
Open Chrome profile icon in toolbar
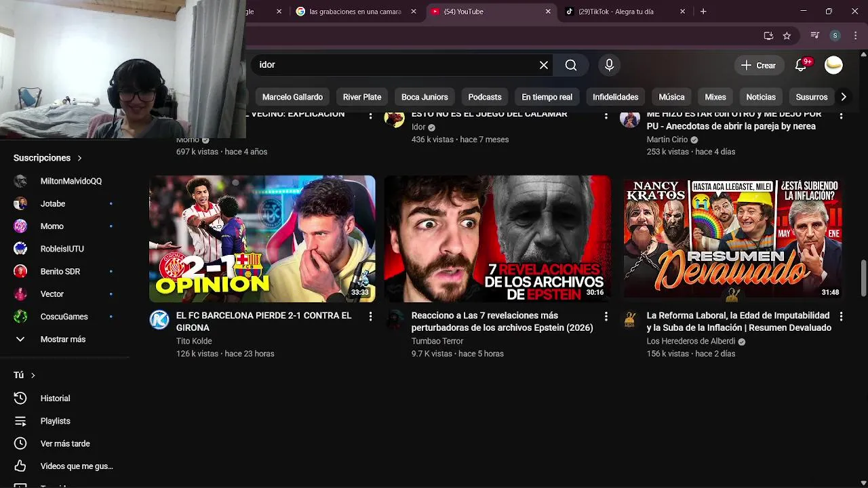coord(835,35)
